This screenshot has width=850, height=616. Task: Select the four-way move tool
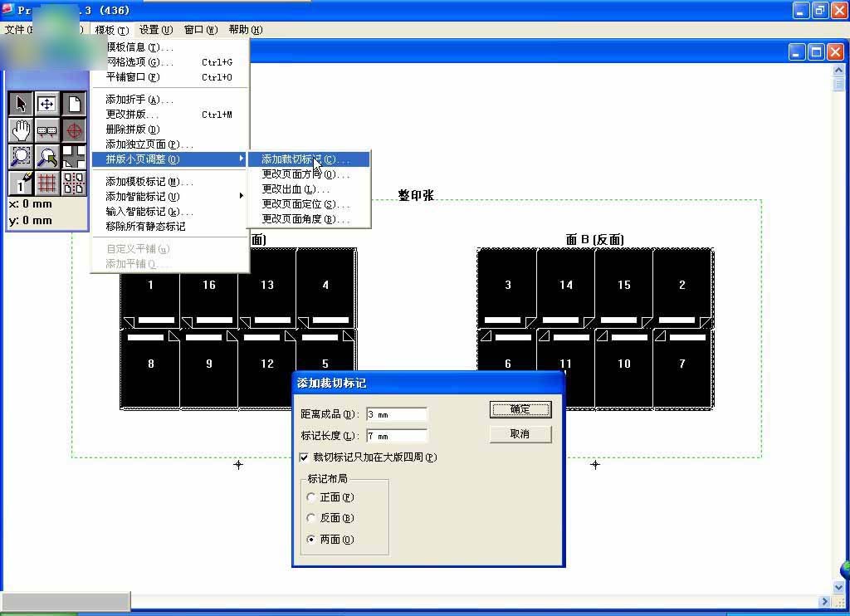pos(47,104)
